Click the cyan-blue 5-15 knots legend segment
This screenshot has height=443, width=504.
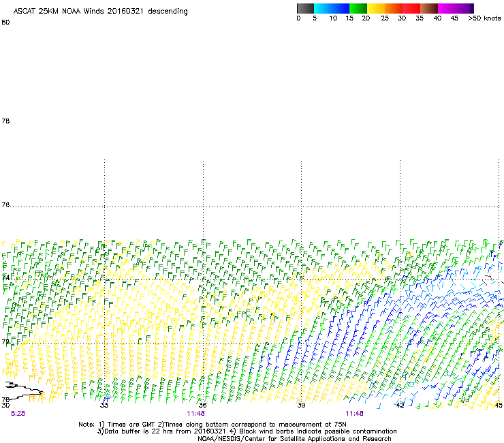coord(332,8)
